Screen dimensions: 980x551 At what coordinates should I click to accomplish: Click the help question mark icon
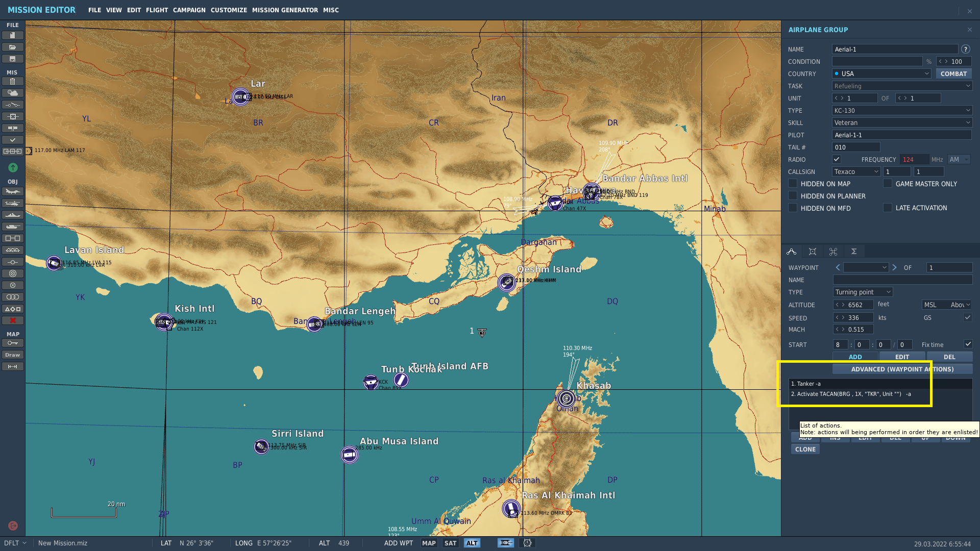965,49
